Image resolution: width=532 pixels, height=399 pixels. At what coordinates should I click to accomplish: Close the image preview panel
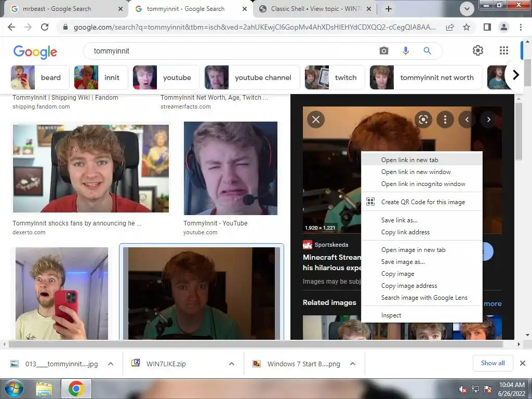click(316, 119)
